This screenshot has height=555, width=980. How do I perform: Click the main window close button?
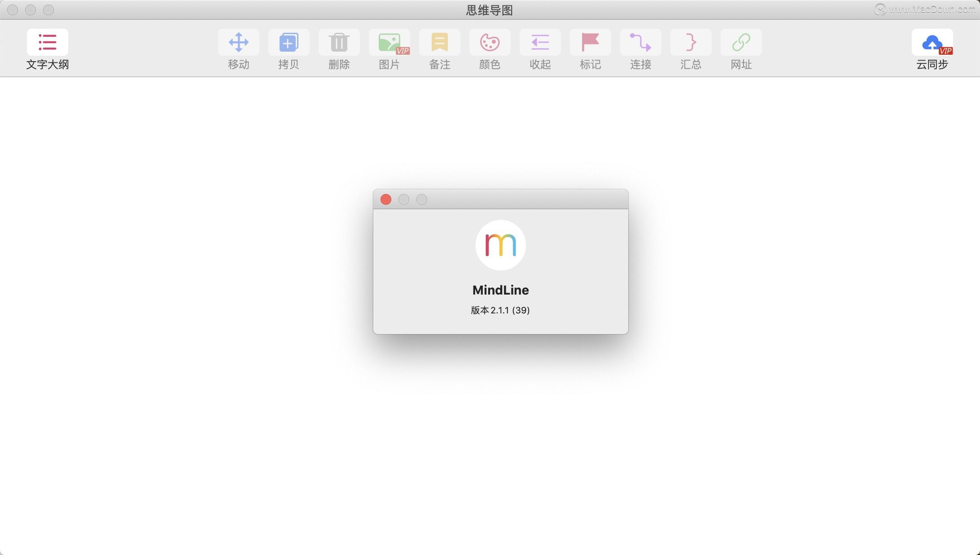coord(13,10)
